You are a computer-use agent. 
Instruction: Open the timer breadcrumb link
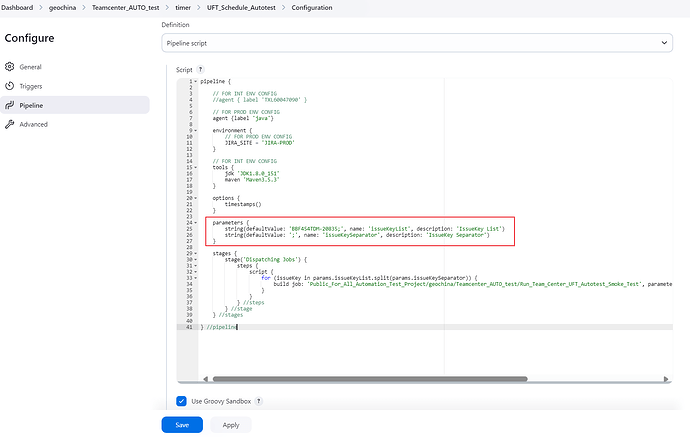183,7
